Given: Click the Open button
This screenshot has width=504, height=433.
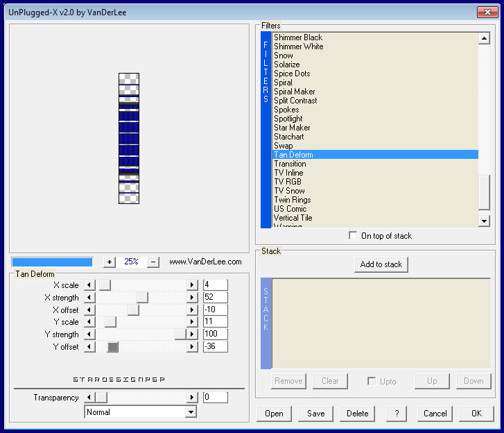Looking at the screenshot, I should (x=274, y=414).
